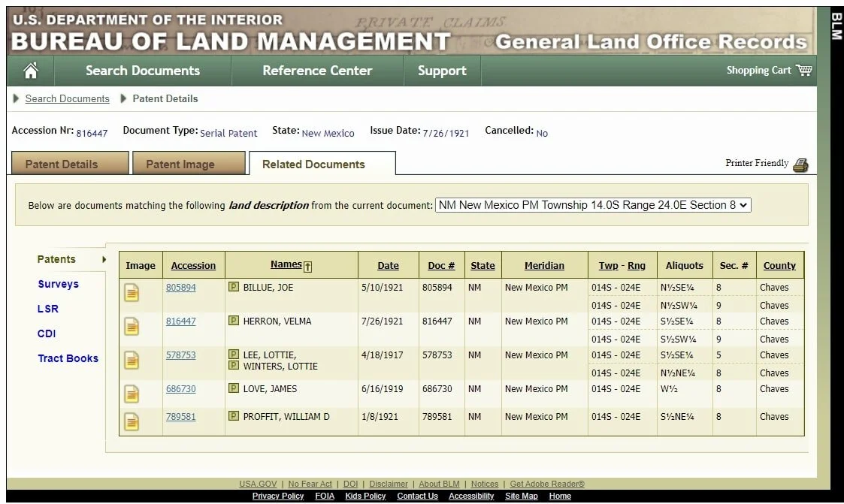Sort table by State column
Screen dimensions: 844x504
tap(483, 266)
